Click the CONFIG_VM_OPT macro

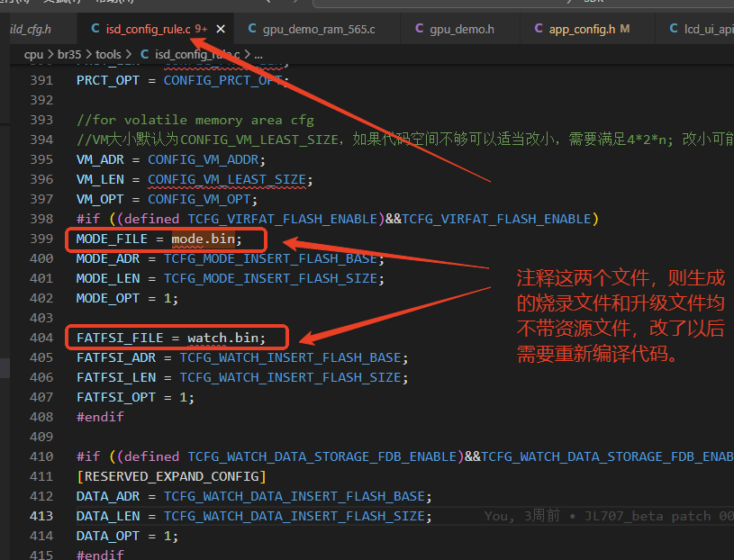pyautogui.click(x=199, y=199)
